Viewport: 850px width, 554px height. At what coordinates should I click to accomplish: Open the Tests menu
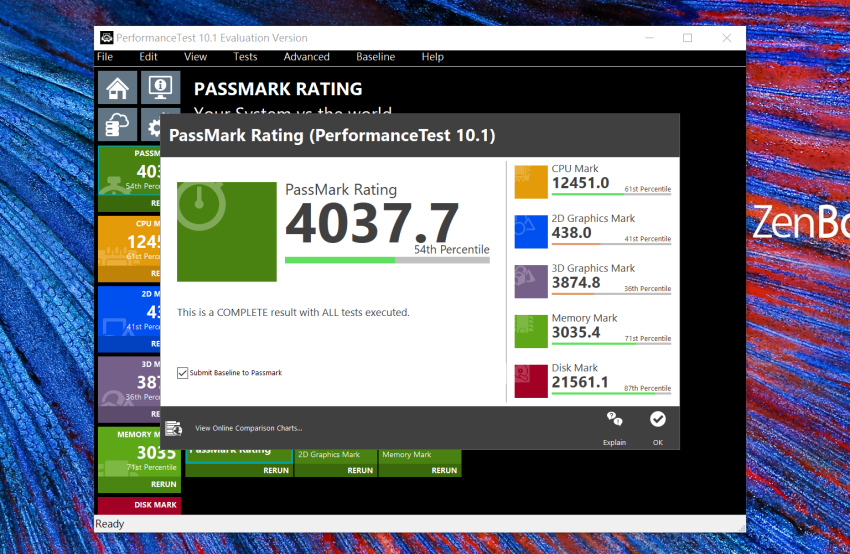[x=245, y=57]
